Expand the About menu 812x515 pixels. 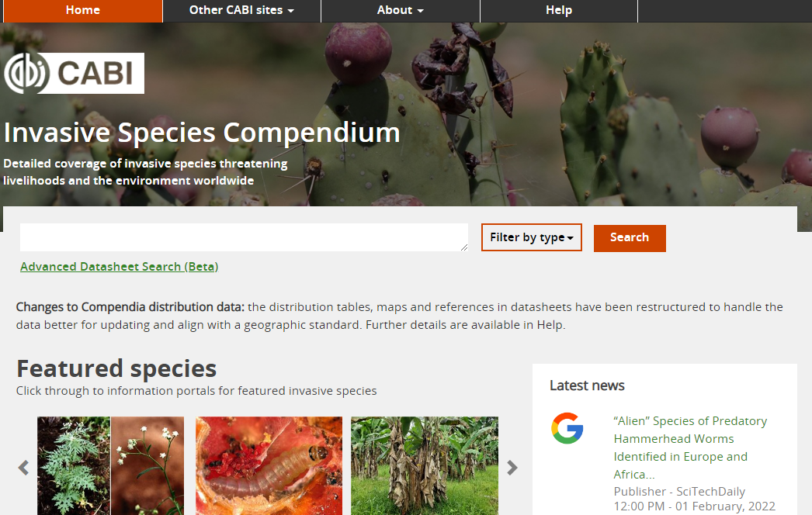pos(401,11)
